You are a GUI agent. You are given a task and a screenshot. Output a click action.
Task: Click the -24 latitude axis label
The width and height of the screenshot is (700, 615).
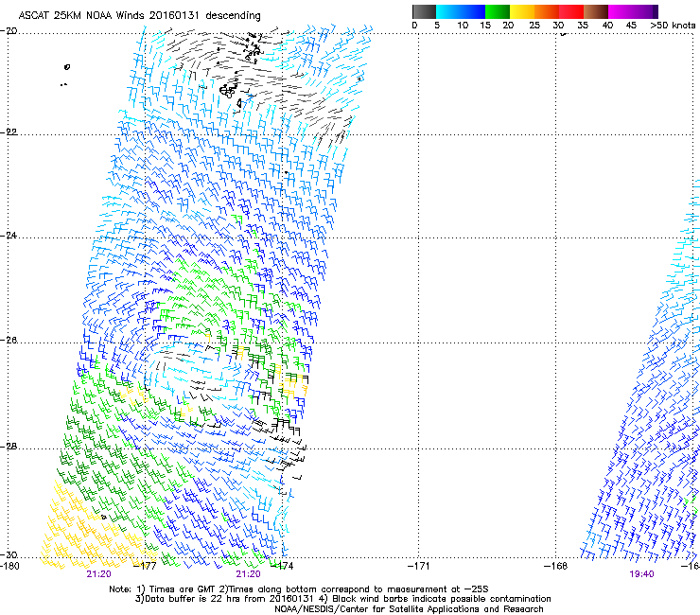pyautogui.click(x=9, y=236)
